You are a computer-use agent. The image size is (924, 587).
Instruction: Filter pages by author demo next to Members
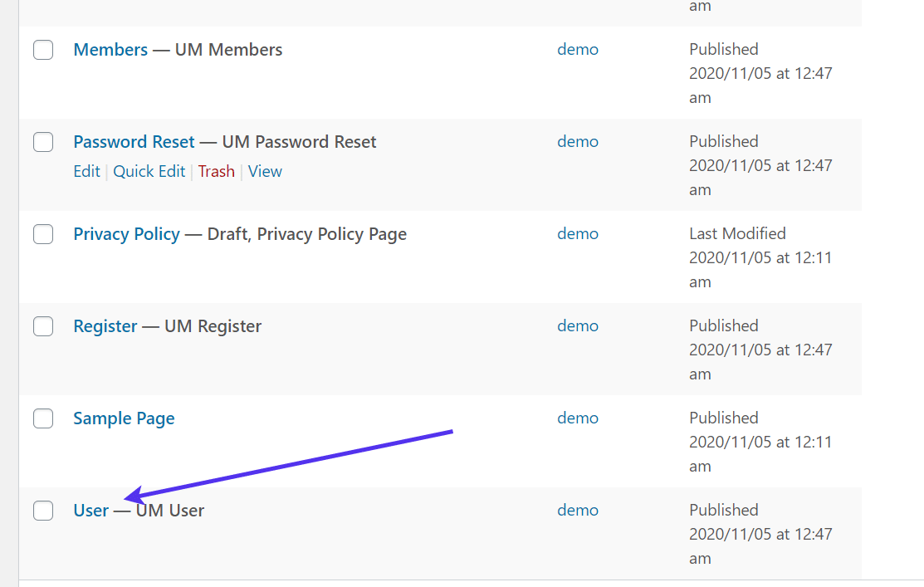point(578,50)
